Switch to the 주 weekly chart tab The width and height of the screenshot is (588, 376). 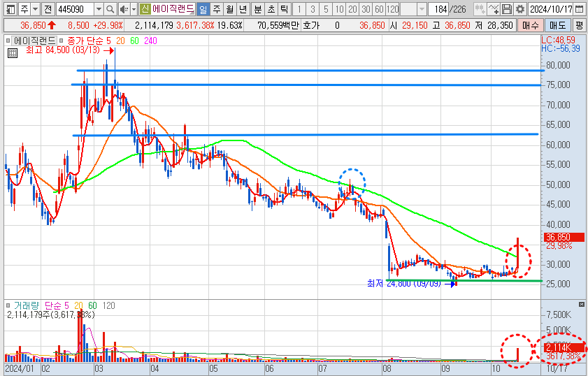[216, 9]
